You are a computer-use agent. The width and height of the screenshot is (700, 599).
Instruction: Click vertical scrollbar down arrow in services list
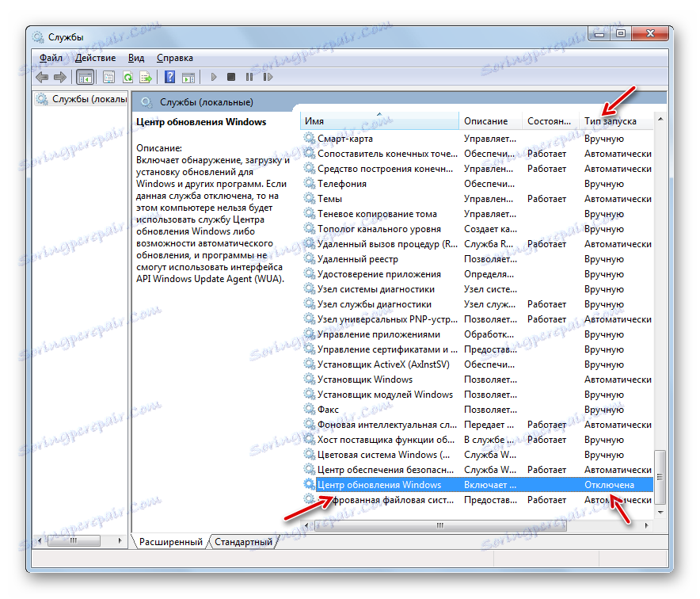coord(660,512)
